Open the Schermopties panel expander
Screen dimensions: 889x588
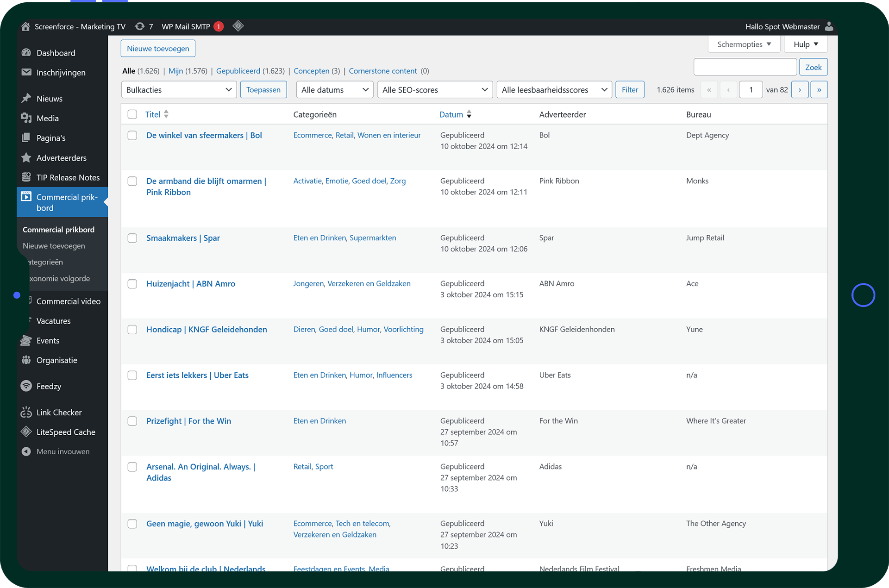click(744, 44)
